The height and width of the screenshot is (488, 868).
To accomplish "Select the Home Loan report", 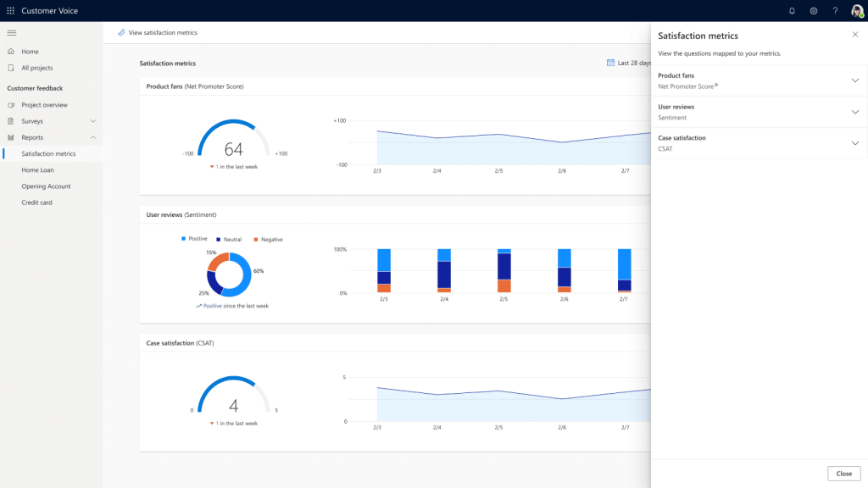I will [x=37, y=170].
